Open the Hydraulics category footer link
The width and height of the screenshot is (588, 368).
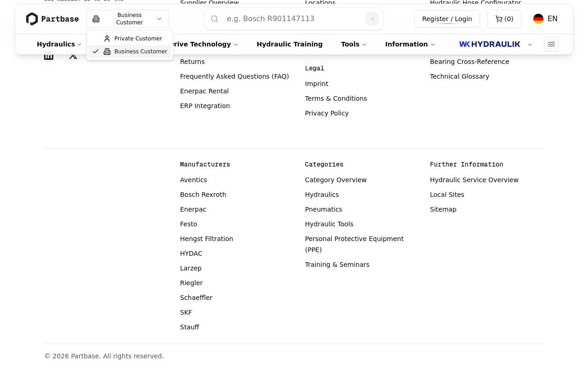coord(322,195)
